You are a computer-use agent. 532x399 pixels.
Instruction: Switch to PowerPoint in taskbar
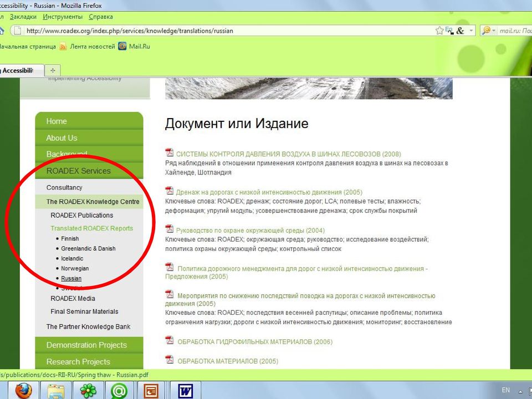tap(151, 390)
